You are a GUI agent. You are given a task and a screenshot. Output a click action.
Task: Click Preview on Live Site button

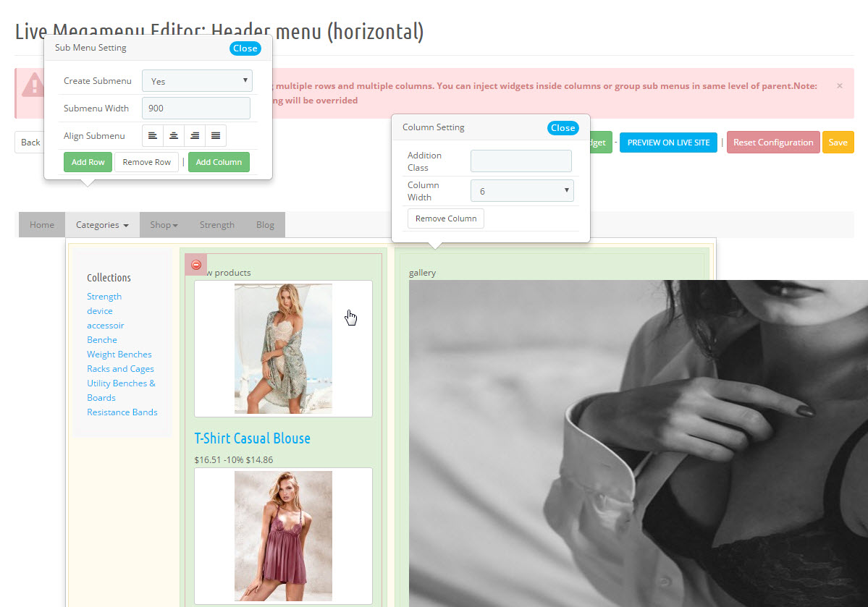668,143
